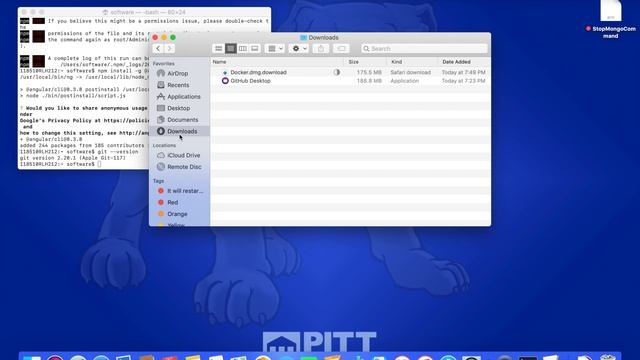Open Desktop folder in sidebar

point(178,108)
